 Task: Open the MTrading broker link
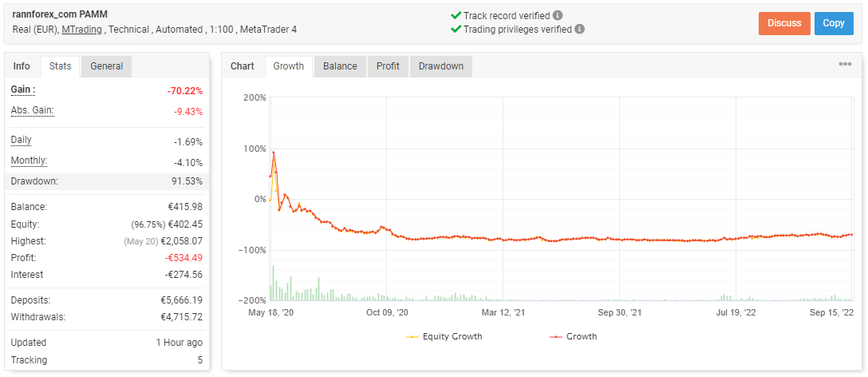point(81,30)
